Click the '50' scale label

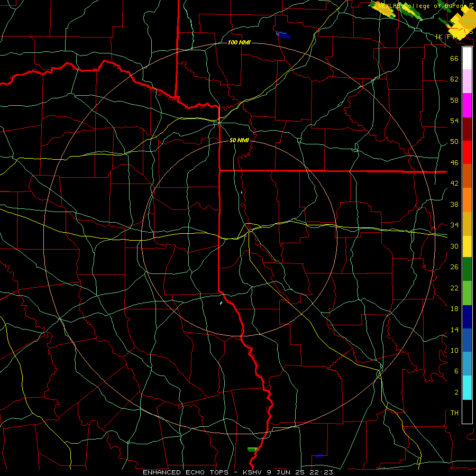tap(454, 142)
